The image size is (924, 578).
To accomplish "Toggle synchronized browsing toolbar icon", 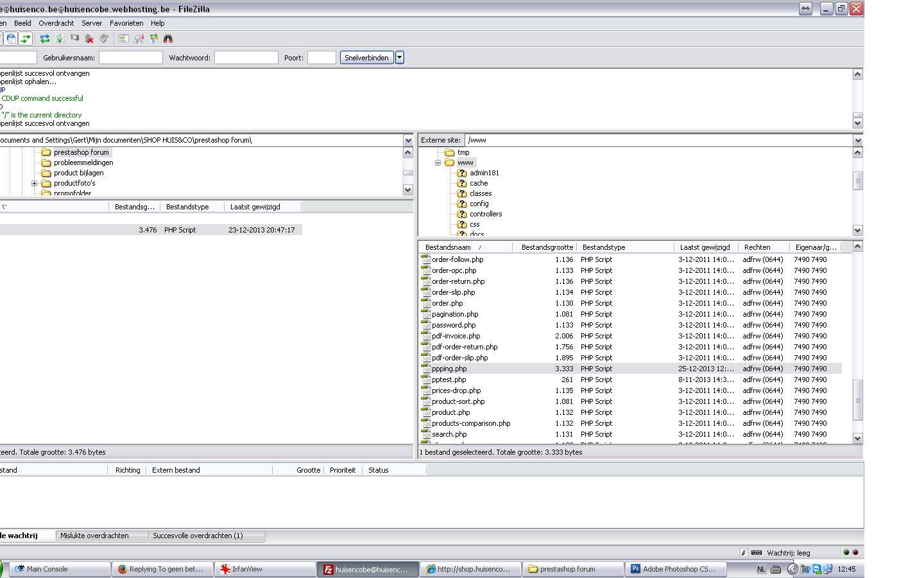I will click(154, 39).
